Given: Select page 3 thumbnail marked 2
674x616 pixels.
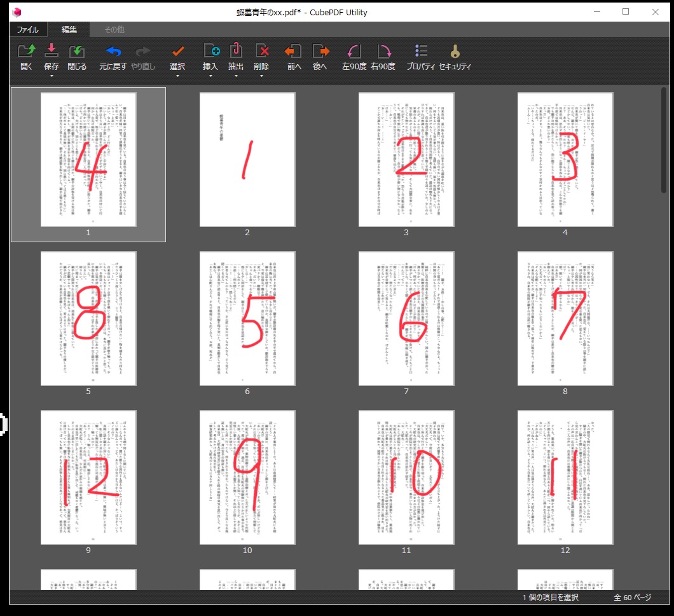Looking at the screenshot, I should pyautogui.click(x=406, y=160).
